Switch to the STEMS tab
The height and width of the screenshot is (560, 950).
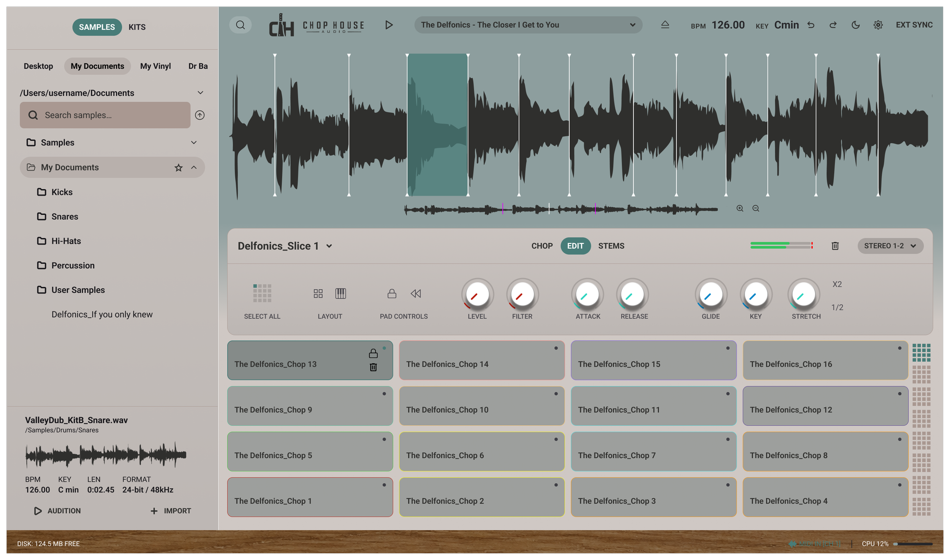(611, 246)
